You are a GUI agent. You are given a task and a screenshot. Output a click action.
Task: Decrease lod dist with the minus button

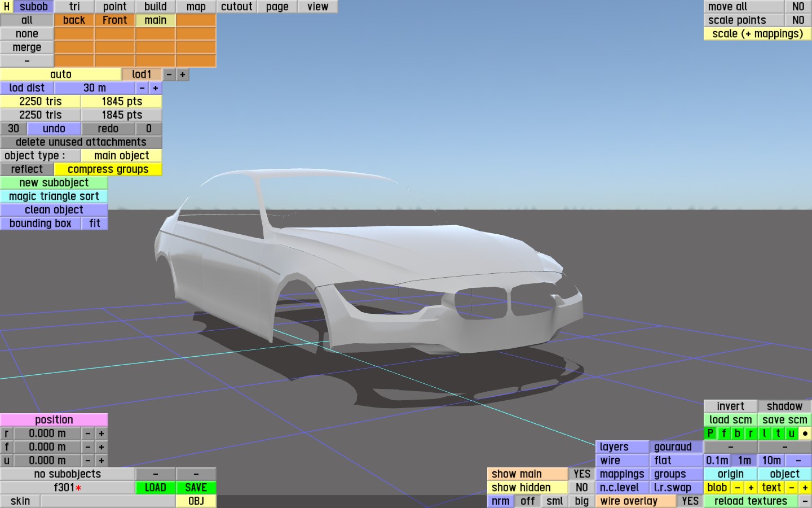coord(142,88)
